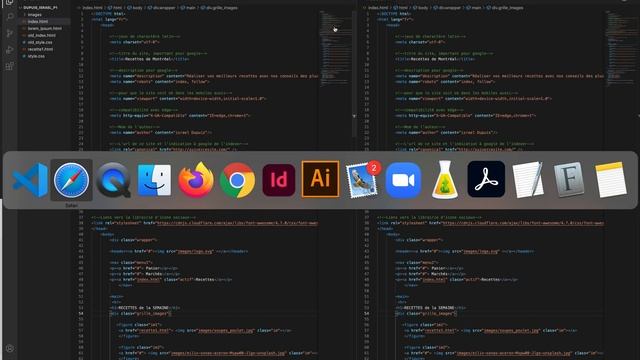Image resolution: width=640 pixels, height=360 pixels.
Task: Switch to Adobe Illustrator in app switcher
Action: (x=320, y=179)
